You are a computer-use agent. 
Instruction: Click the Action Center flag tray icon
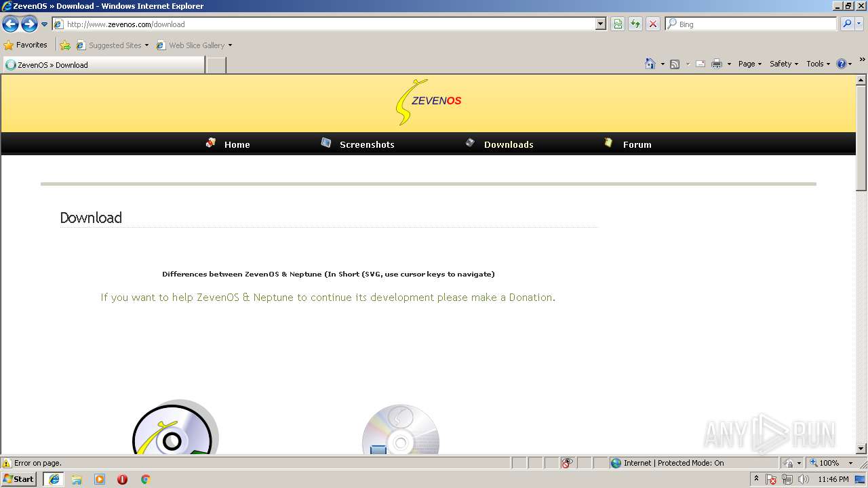coord(772,479)
